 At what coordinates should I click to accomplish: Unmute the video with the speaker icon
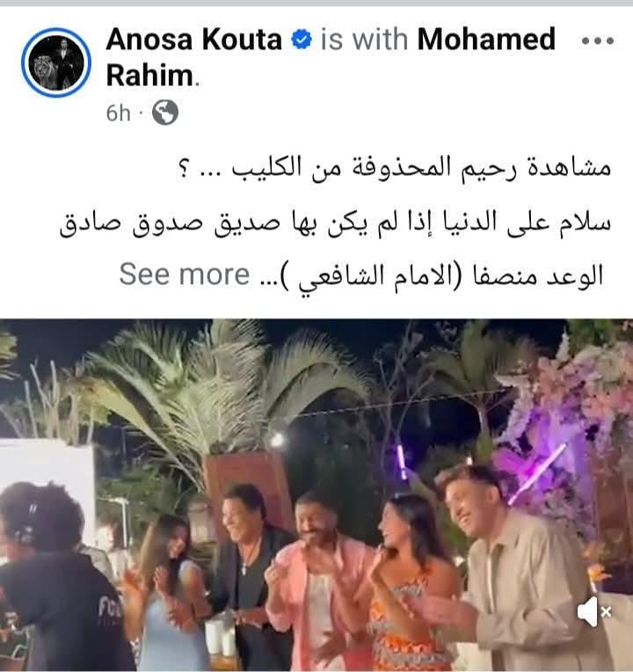594,611
